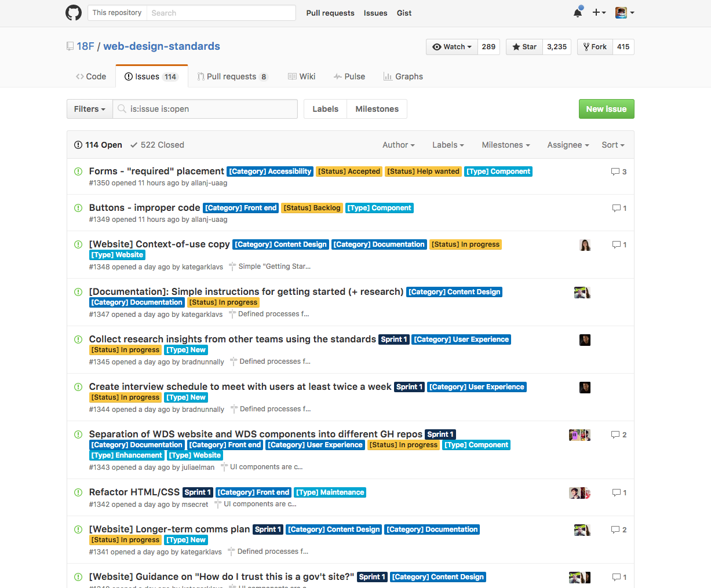Click assignee avatars on Refactor HTML/CSS issue
711x588 pixels.
click(x=579, y=493)
